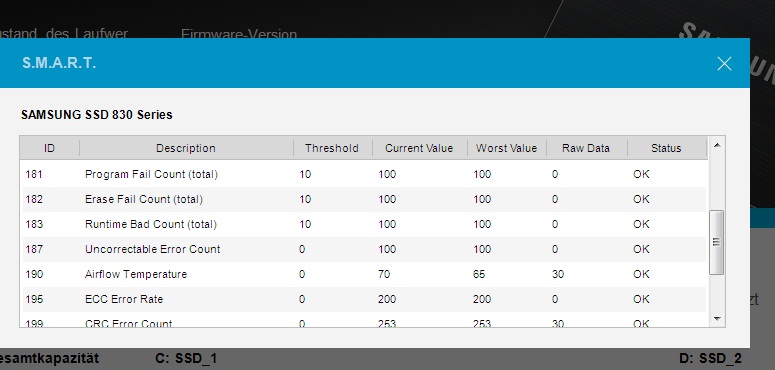Select row Program Fail Count (total)
Image resolution: width=775 pixels, height=370 pixels.
coord(363,174)
